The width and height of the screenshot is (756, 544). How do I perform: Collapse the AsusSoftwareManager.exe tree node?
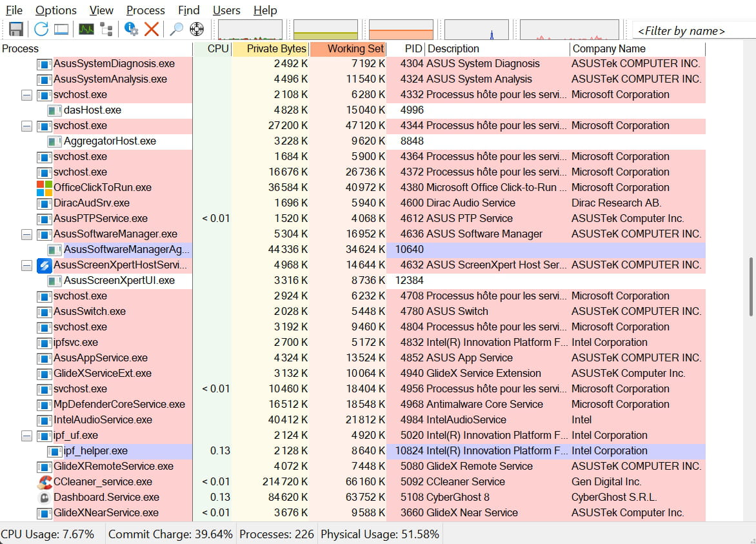tap(26, 234)
